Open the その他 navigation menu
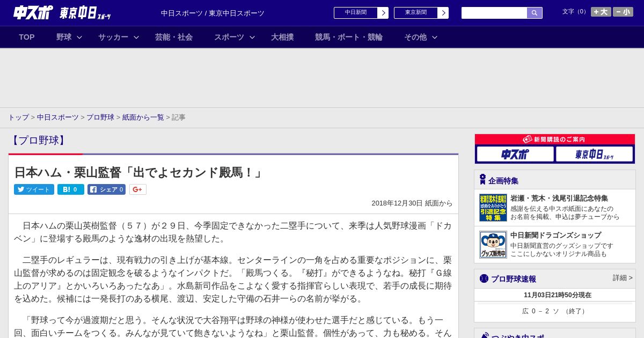Screen dimensions: 644x338 tap(415, 37)
